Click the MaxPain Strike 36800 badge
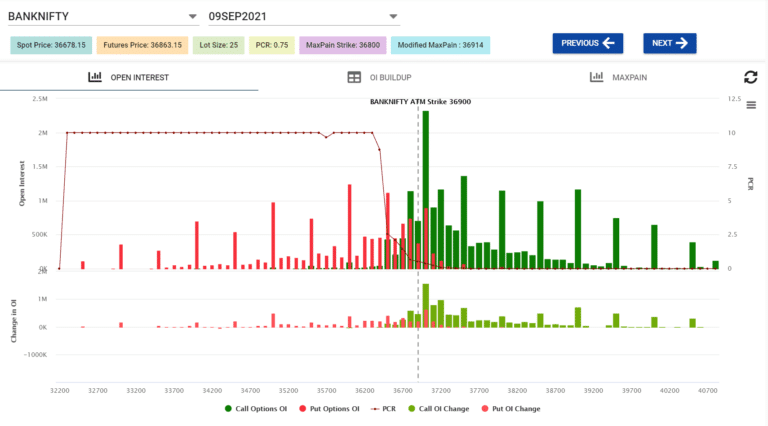The image size is (768, 426). [343, 45]
